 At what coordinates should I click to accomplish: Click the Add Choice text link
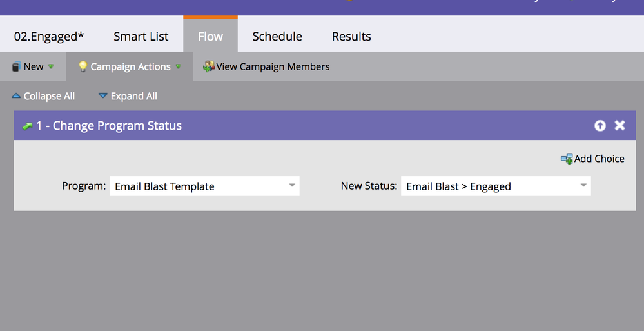[599, 159]
